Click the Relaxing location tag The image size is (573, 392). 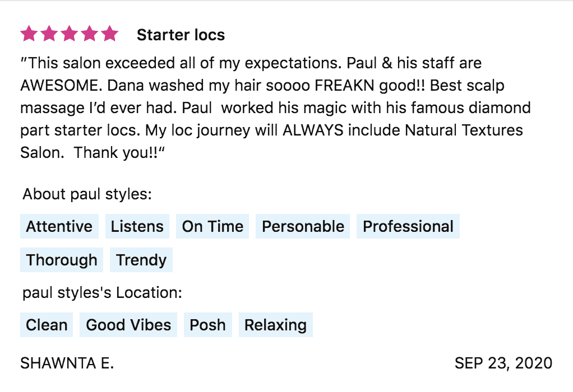[x=275, y=325]
